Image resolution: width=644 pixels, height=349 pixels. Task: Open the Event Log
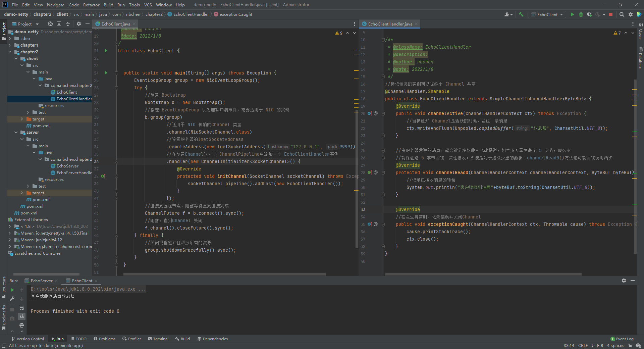(x=622, y=339)
